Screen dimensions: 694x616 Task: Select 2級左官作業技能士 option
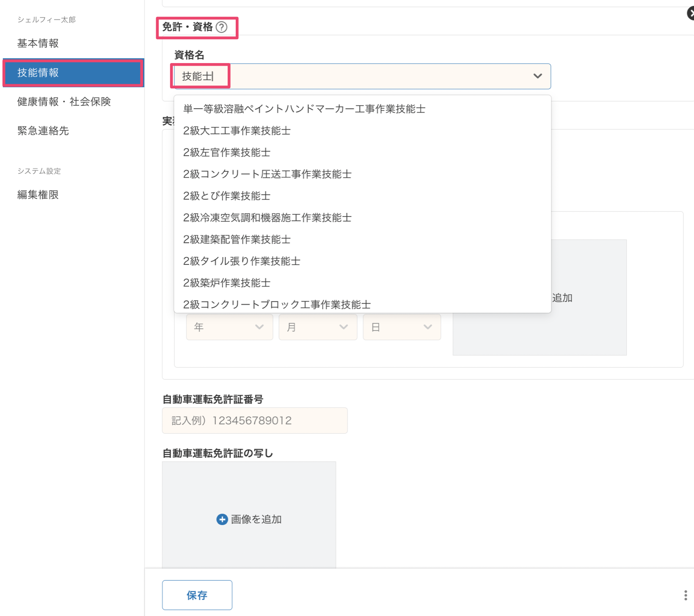(226, 152)
